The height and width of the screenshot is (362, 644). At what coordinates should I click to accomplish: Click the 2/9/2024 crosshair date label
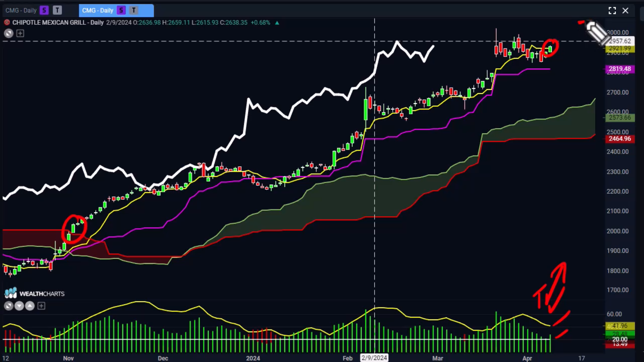[374, 358]
